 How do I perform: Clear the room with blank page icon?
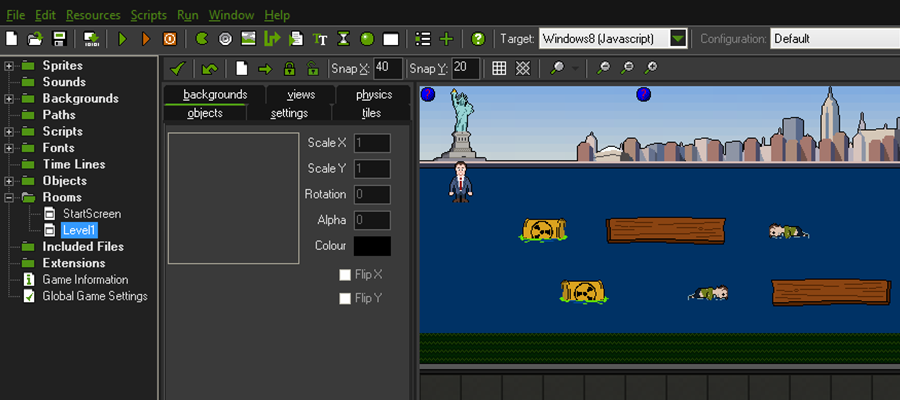click(242, 69)
